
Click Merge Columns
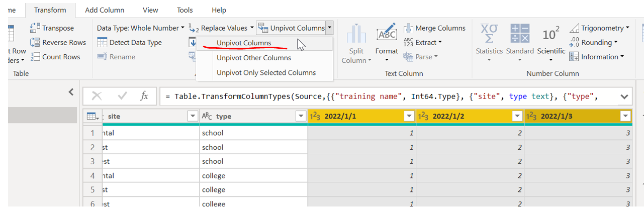click(x=434, y=28)
